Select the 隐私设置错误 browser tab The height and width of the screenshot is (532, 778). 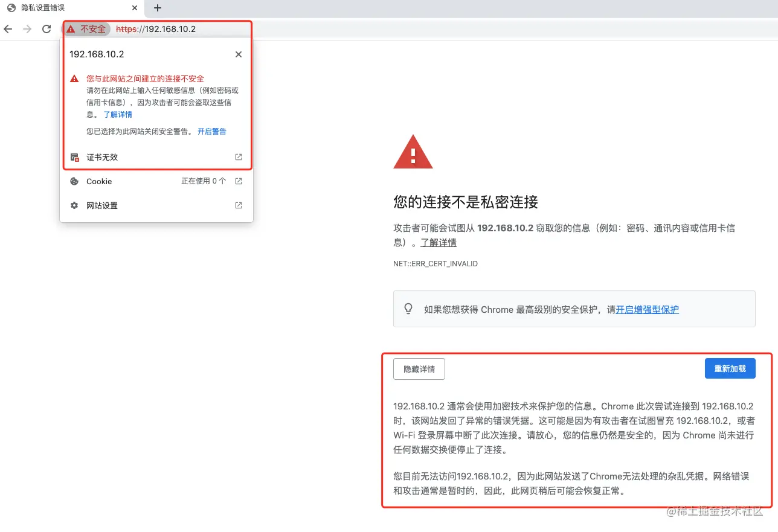[x=72, y=8]
